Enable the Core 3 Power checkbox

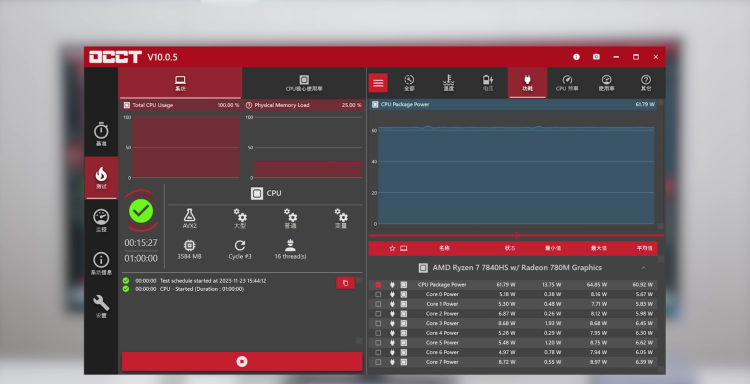click(x=378, y=323)
